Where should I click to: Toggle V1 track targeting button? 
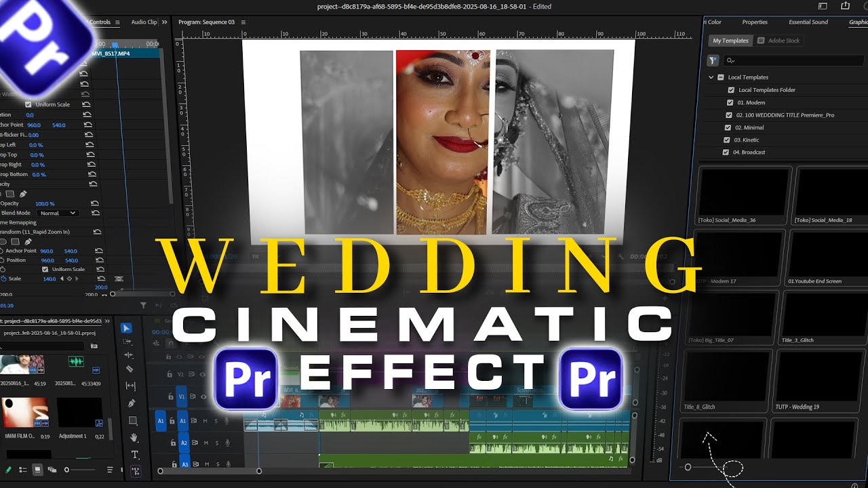[182, 397]
